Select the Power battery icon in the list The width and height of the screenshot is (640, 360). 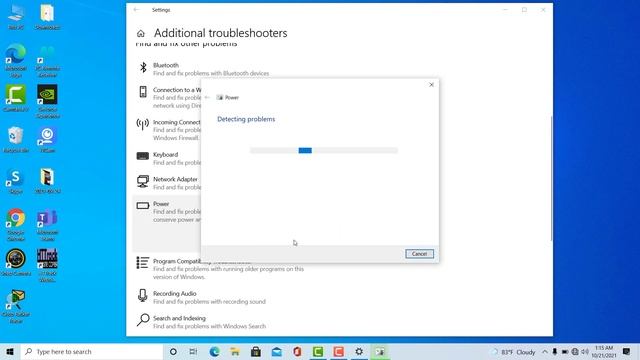click(142, 205)
